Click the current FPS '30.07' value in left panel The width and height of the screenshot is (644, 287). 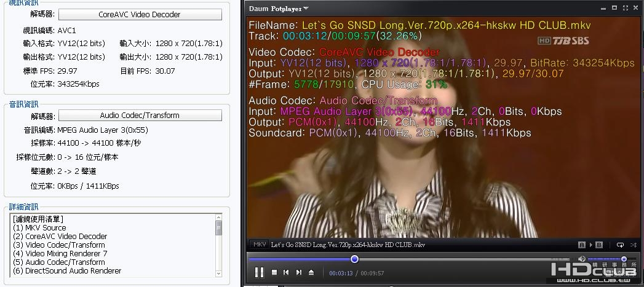coord(165,71)
